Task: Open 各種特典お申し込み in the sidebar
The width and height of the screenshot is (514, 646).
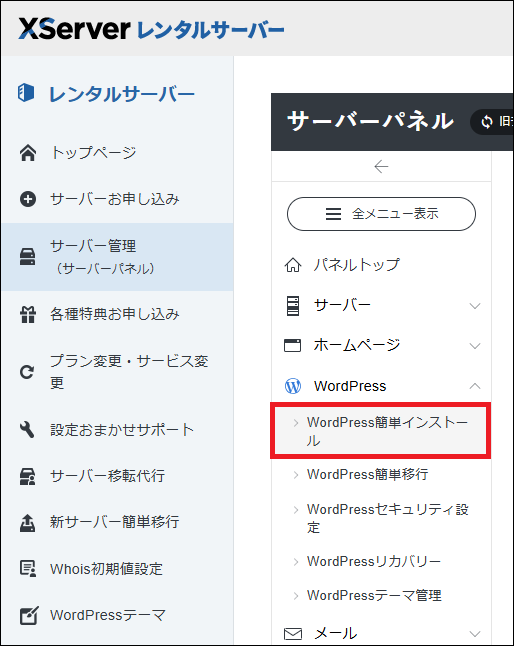Action: [x=117, y=315]
